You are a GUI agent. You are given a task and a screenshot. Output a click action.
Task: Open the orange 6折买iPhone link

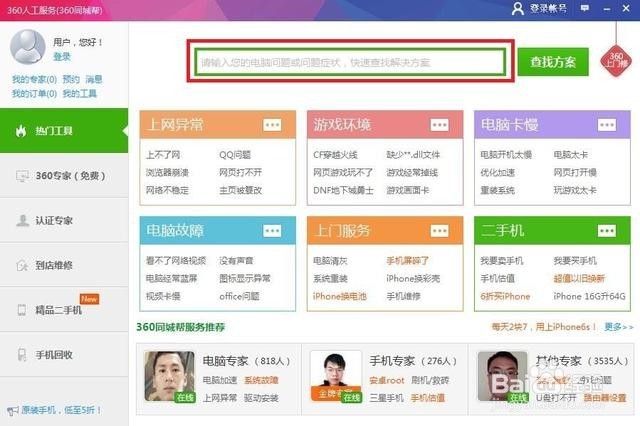click(505, 296)
